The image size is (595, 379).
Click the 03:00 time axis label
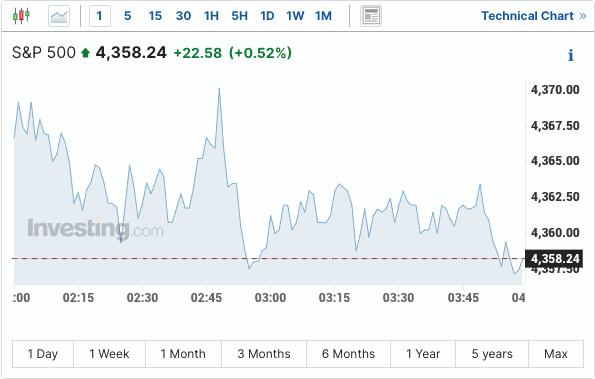[x=270, y=298]
